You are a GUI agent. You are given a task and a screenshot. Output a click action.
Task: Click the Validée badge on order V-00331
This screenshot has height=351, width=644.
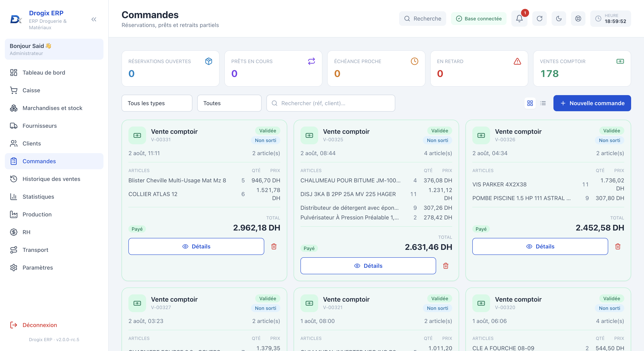(x=267, y=131)
